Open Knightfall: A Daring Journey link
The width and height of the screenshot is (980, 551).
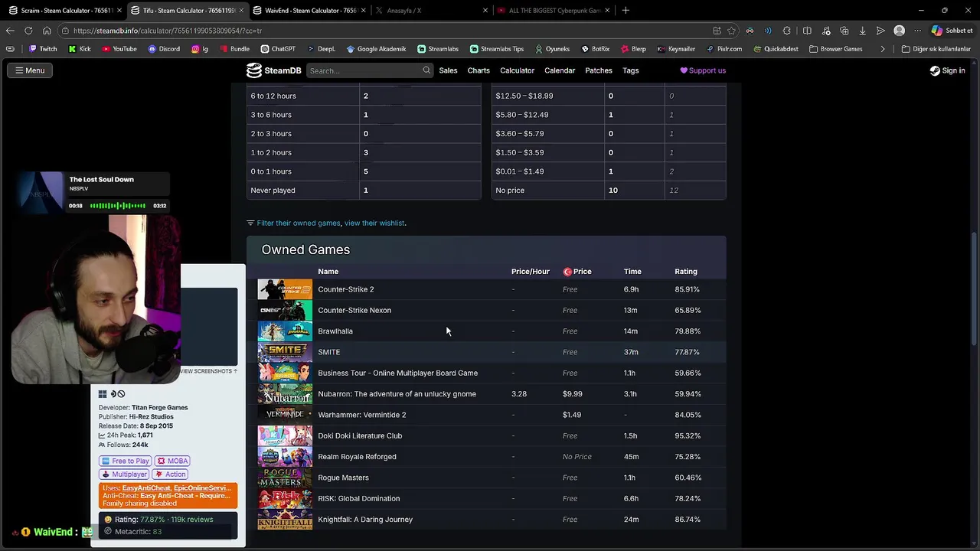click(x=365, y=520)
